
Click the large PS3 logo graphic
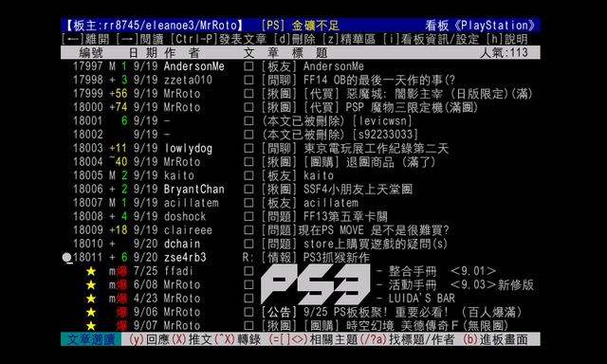(x=316, y=284)
